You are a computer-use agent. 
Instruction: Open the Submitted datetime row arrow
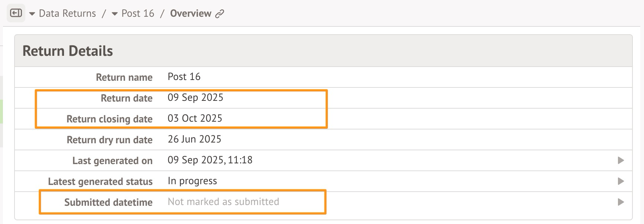(x=621, y=202)
